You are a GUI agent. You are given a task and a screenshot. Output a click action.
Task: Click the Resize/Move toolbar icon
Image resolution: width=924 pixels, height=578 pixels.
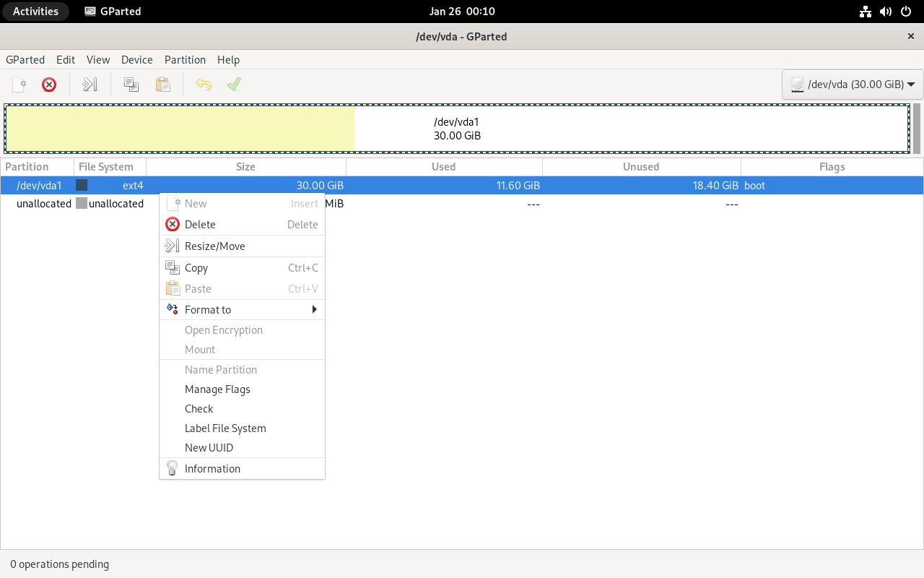(90, 85)
